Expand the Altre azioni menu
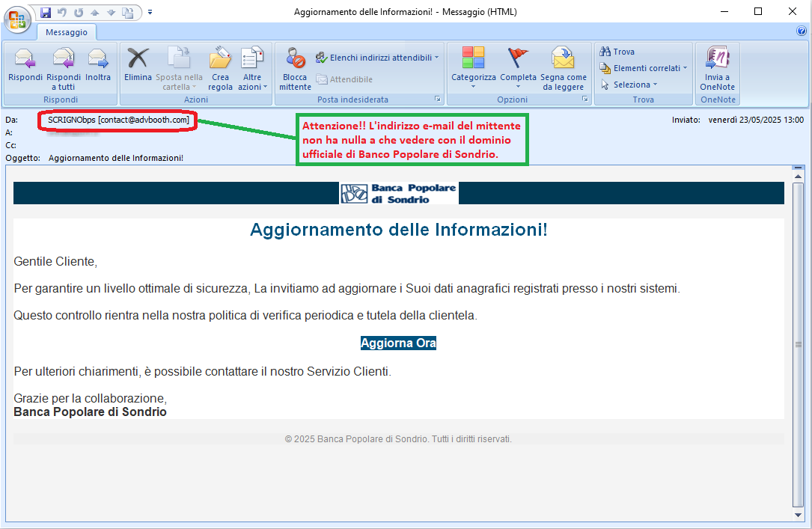Image resolution: width=812 pixels, height=529 pixels. (252, 67)
